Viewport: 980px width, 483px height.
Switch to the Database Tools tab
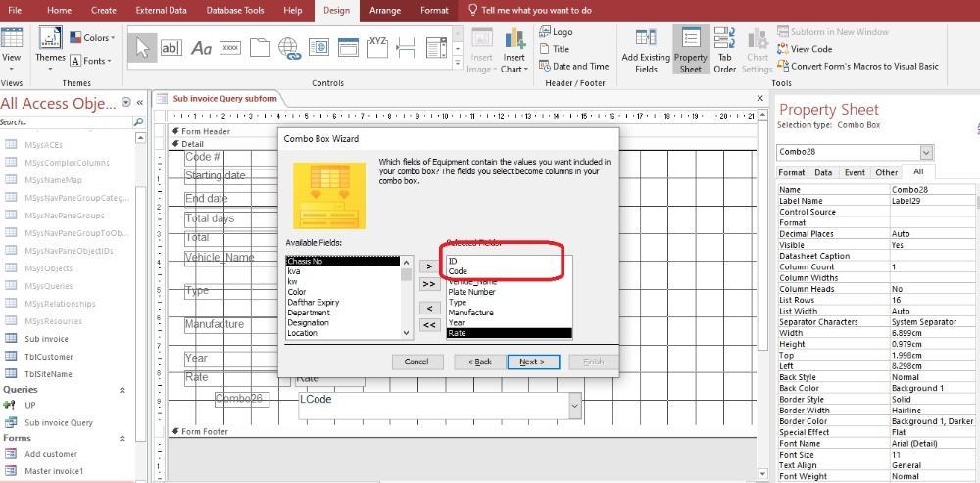pos(235,10)
